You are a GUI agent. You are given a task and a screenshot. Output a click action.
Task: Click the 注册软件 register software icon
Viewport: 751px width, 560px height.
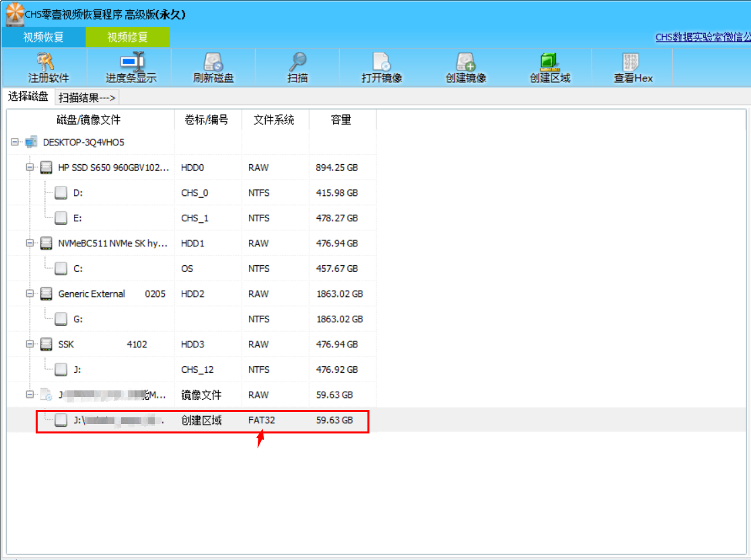[x=46, y=61]
